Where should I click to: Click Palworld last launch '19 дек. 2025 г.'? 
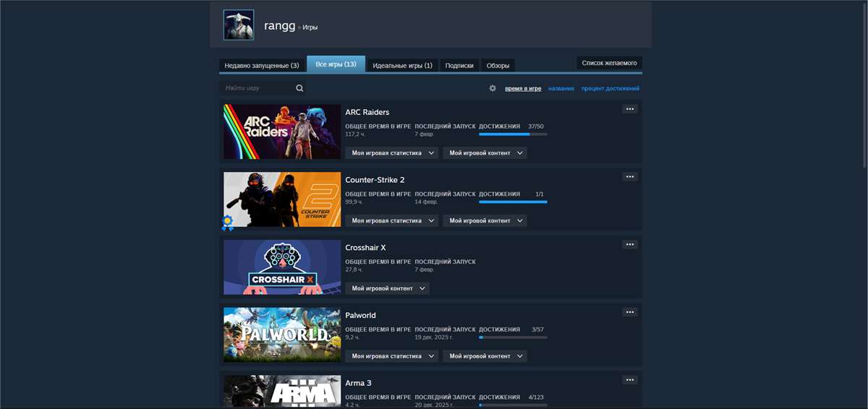tap(434, 337)
